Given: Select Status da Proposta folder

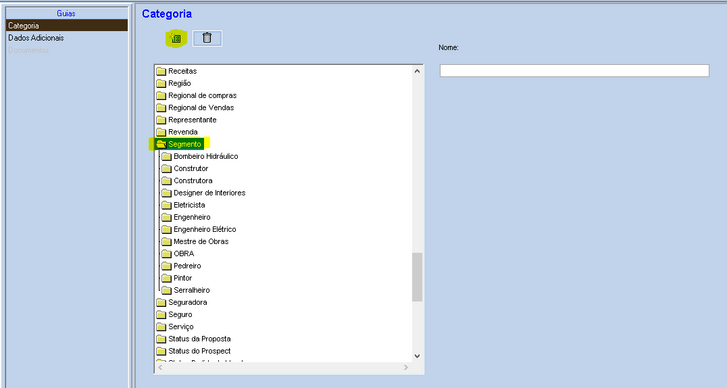Looking at the screenshot, I should [199, 339].
